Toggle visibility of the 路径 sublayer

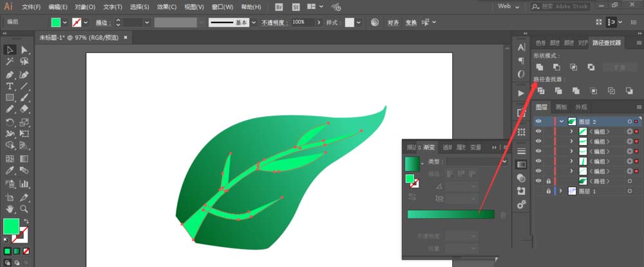[539, 181]
